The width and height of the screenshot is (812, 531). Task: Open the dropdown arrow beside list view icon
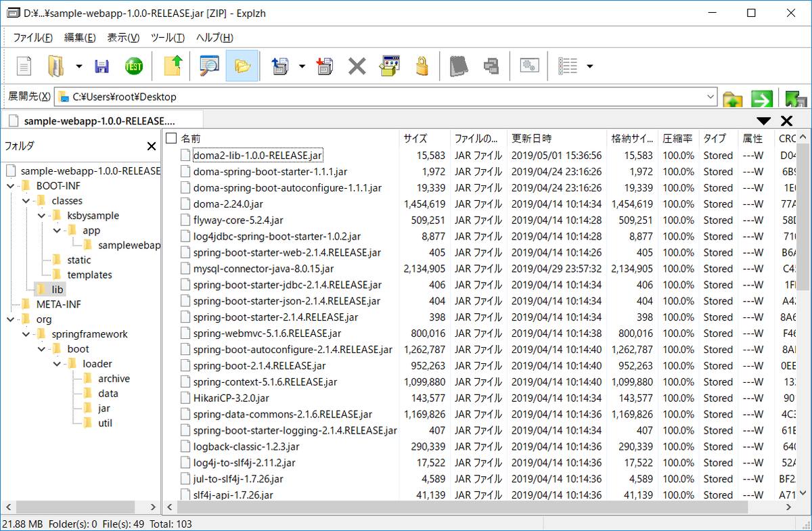tap(590, 66)
